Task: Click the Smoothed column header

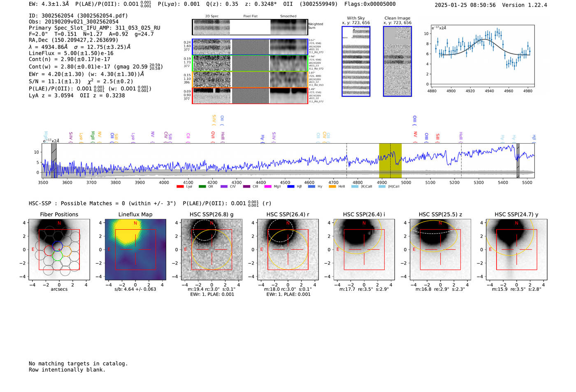Action: coord(288,16)
